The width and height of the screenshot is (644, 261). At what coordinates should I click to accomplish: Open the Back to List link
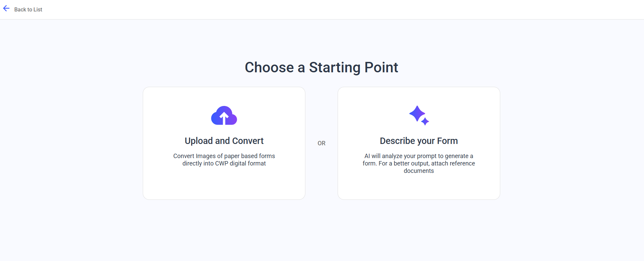pyautogui.click(x=28, y=9)
